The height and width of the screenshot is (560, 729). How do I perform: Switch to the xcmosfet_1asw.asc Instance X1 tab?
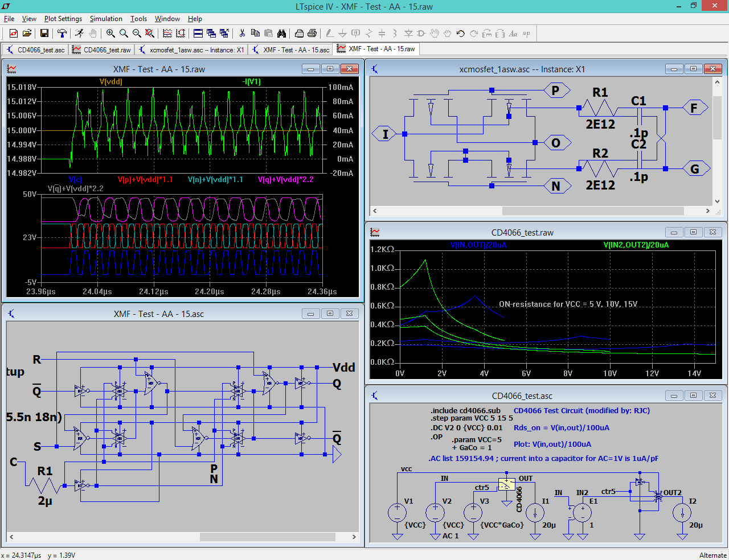coord(191,50)
